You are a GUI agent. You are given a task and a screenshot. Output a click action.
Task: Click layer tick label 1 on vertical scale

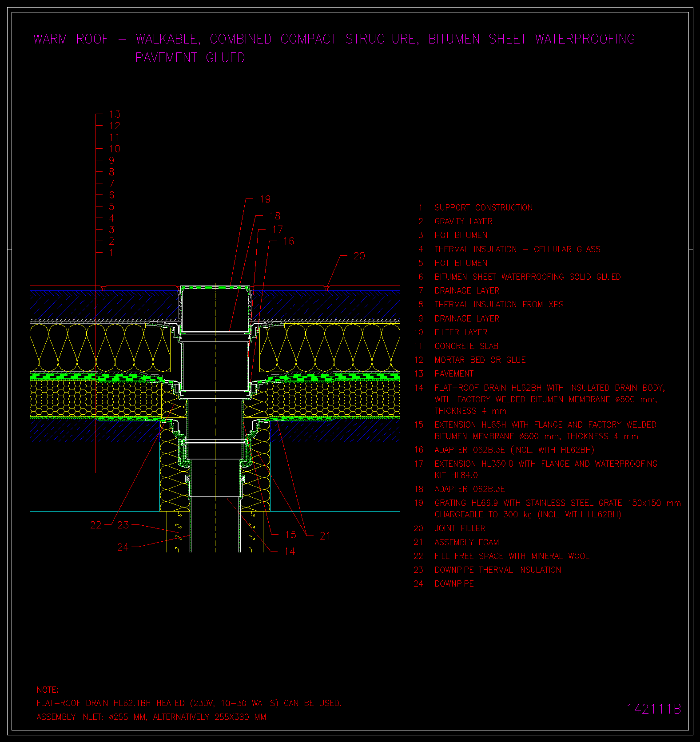(111, 253)
